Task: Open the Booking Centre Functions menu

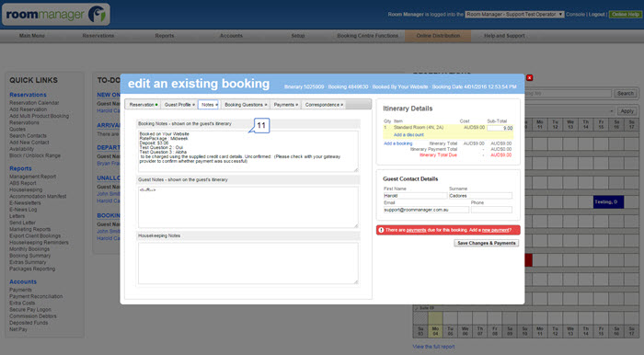Action: [x=368, y=36]
